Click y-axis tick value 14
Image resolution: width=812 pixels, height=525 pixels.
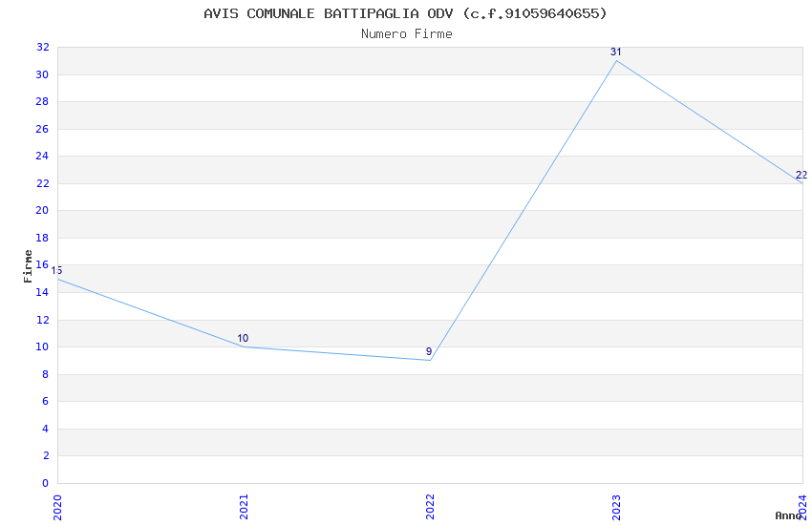pos(42,292)
